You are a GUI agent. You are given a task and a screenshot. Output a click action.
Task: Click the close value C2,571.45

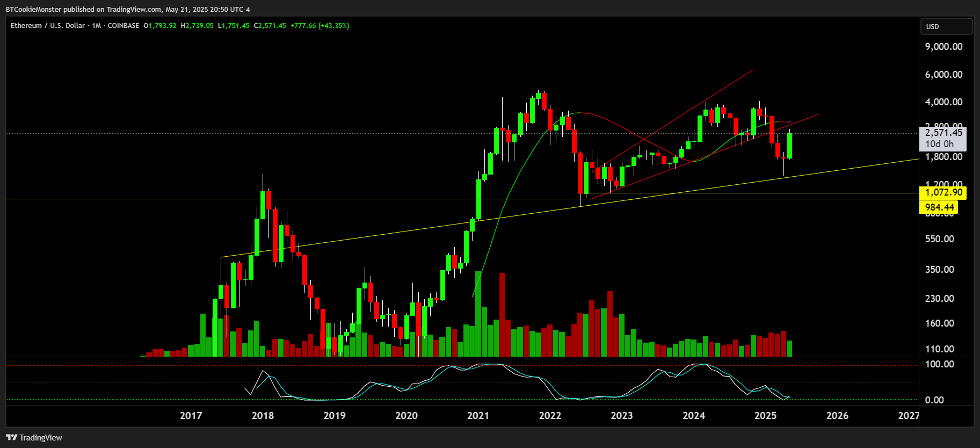pos(270,26)
